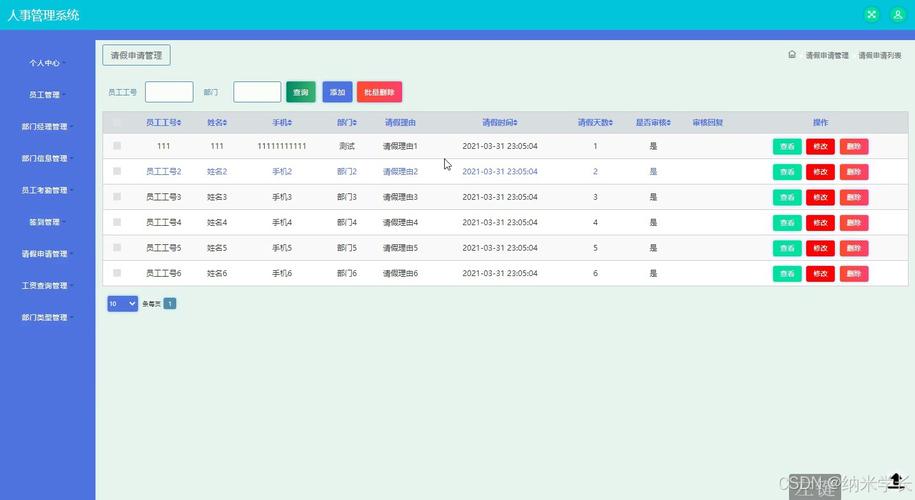
Task: Tick the select-all checkbox in table header
Action: tap(117, 123)
